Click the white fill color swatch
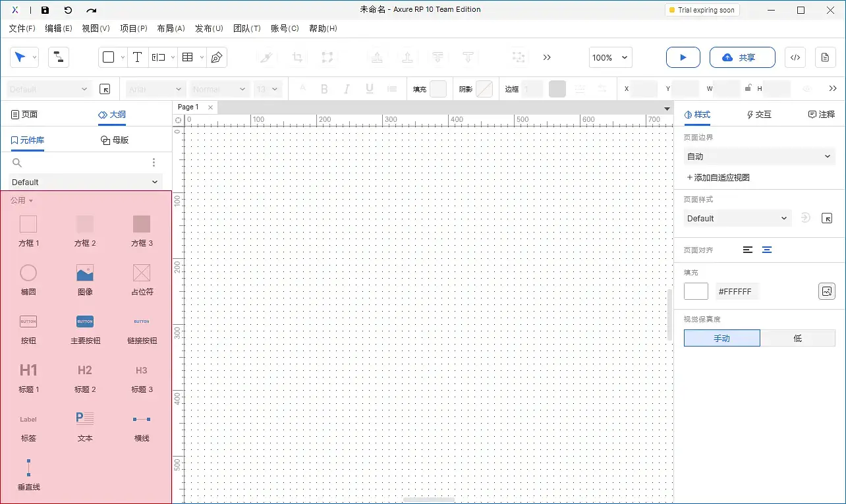The image size is (846, 504). coord(696,291)
